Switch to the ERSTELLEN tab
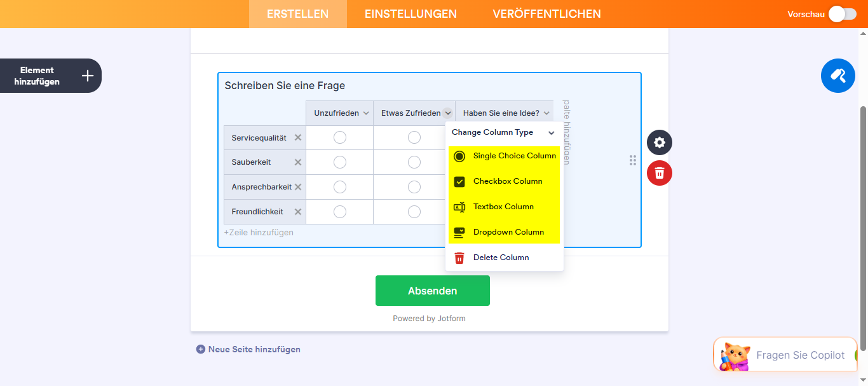Screen dimensions: 868x386 tap(297, 14)
